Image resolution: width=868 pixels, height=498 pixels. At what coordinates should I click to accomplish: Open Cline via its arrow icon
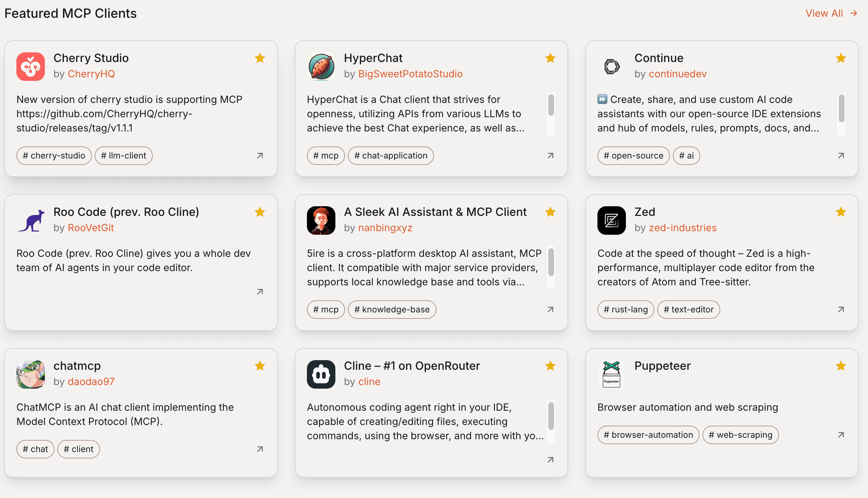(550, 460)
